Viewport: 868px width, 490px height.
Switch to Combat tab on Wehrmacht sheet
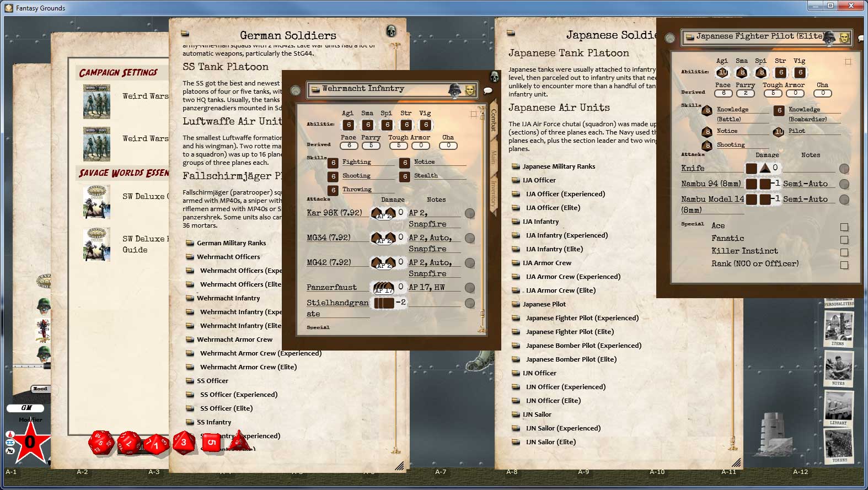[494, 120]
